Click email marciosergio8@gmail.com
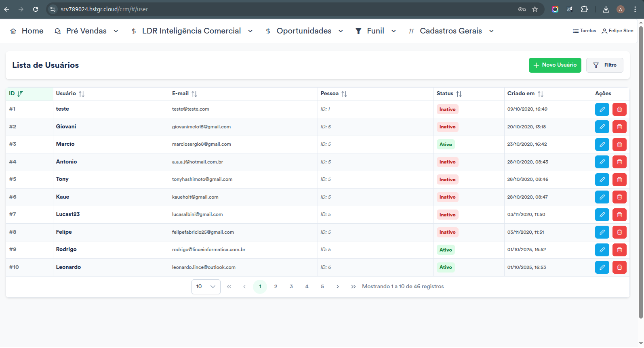Image resolution: width=644 pixels, height=348 pixels. (x=202, y=145)
